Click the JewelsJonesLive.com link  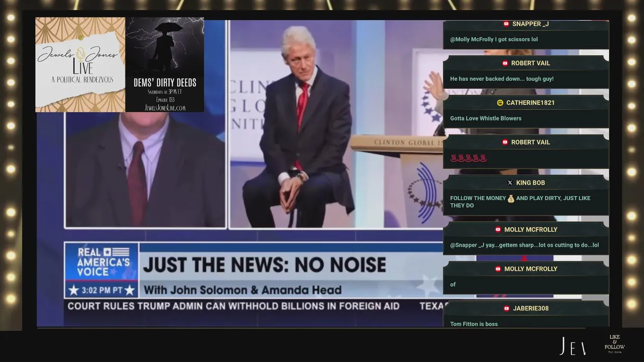click(x=165, y=108)
